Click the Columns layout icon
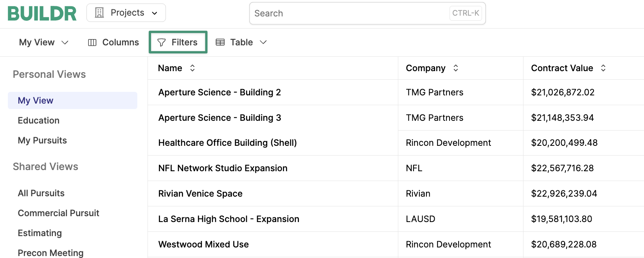 point(92,43)
